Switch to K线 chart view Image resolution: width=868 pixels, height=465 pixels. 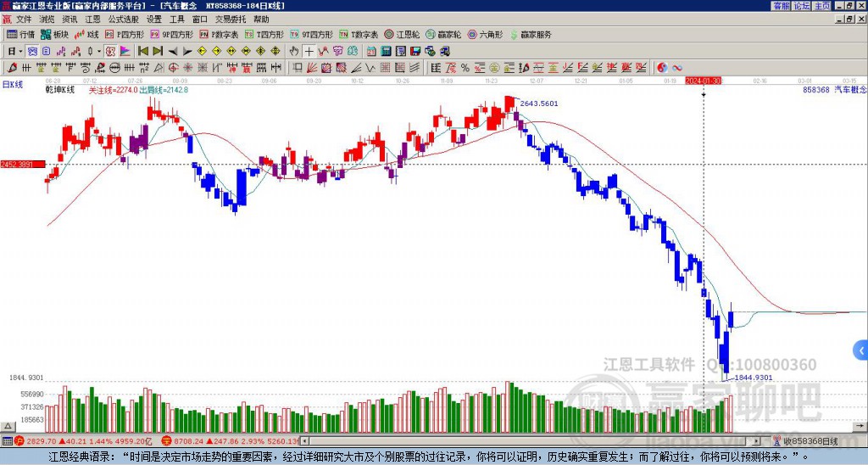(87, 34)
